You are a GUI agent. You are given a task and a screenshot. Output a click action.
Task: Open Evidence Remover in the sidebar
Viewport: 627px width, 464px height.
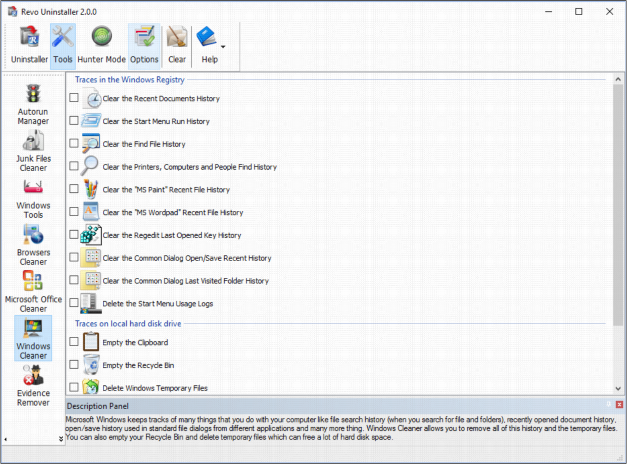point(33,386)
